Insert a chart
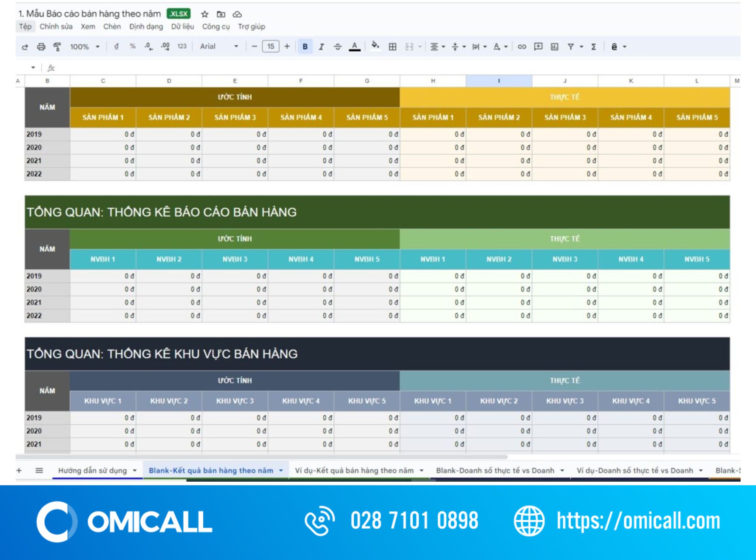756x560 pixels. click(554, 47)
